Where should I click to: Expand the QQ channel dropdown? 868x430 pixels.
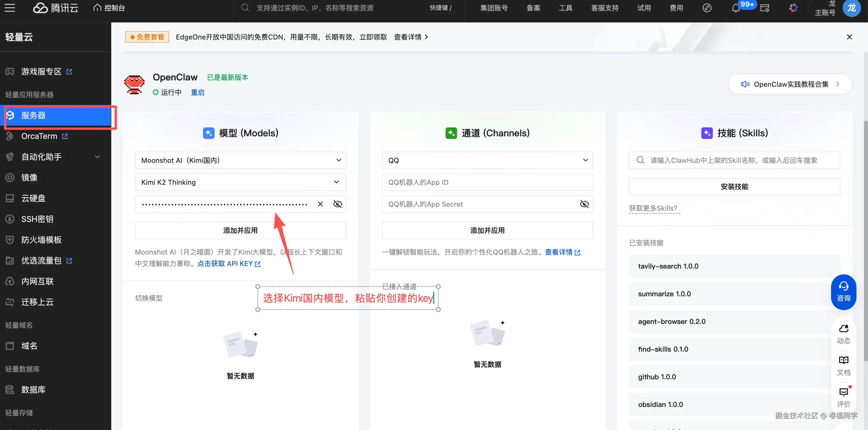(487, 160)
